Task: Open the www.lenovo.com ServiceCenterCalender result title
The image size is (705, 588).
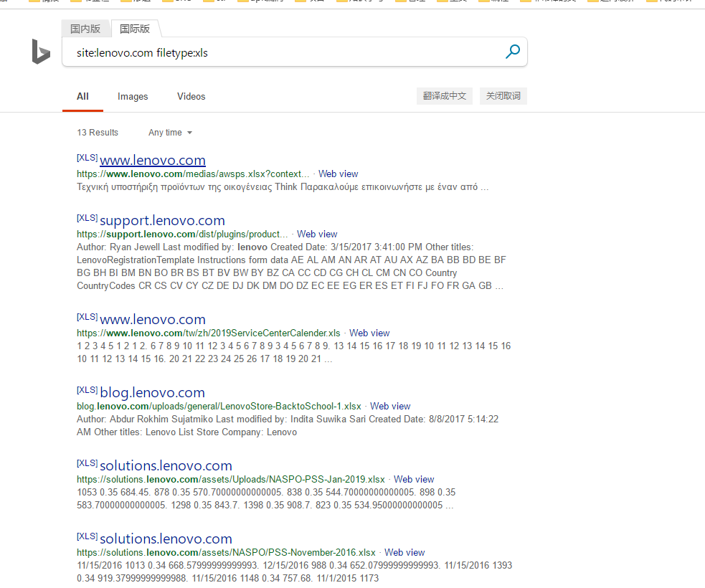Action: tap(153, 319)
